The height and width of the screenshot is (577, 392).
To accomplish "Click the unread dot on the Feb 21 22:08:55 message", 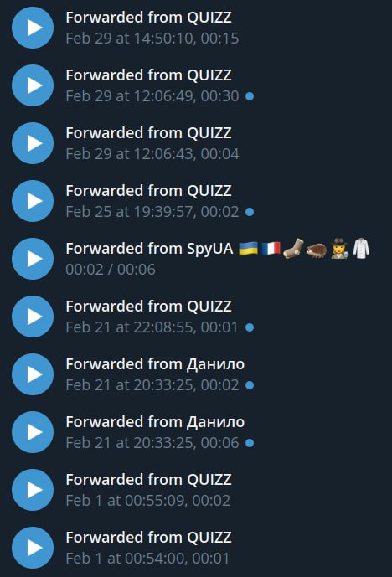I will pos(250,327).
